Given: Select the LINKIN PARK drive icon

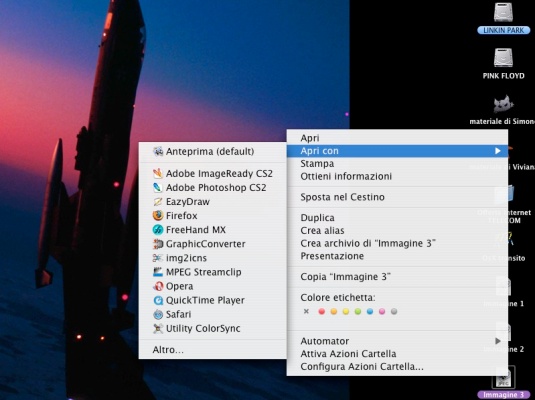Looking at the screenshot, I should [x=503, y=13].
